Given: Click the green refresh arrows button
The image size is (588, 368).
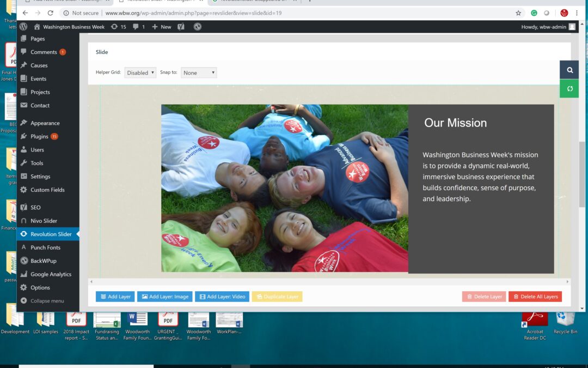Looking at the screenshot, I should (569, 89).
